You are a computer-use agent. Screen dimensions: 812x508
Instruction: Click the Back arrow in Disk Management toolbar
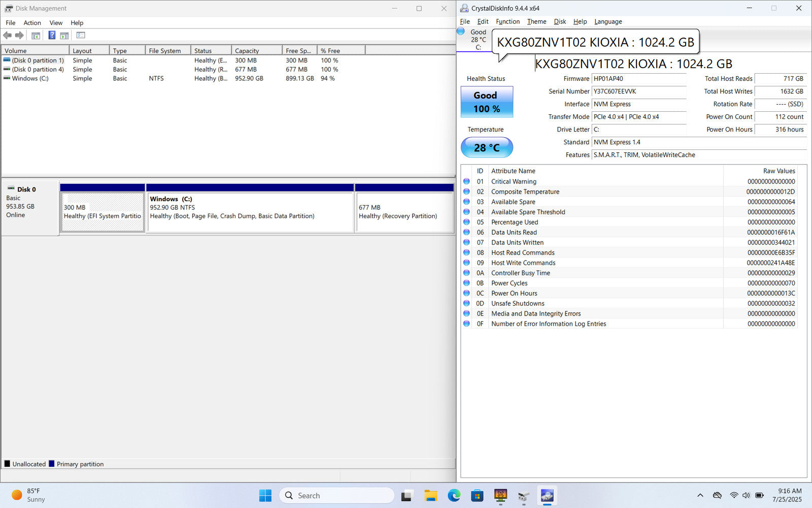[x=7, y=36]
